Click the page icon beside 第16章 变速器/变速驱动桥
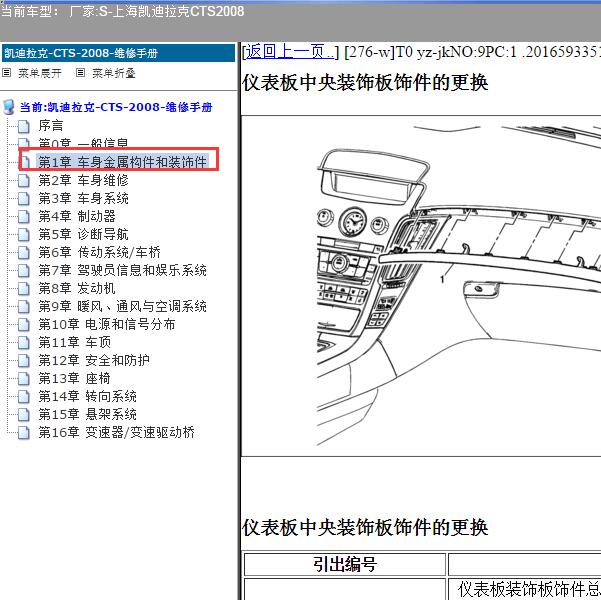The width and height of the screenshot is (601, 600). coord(24,433)
